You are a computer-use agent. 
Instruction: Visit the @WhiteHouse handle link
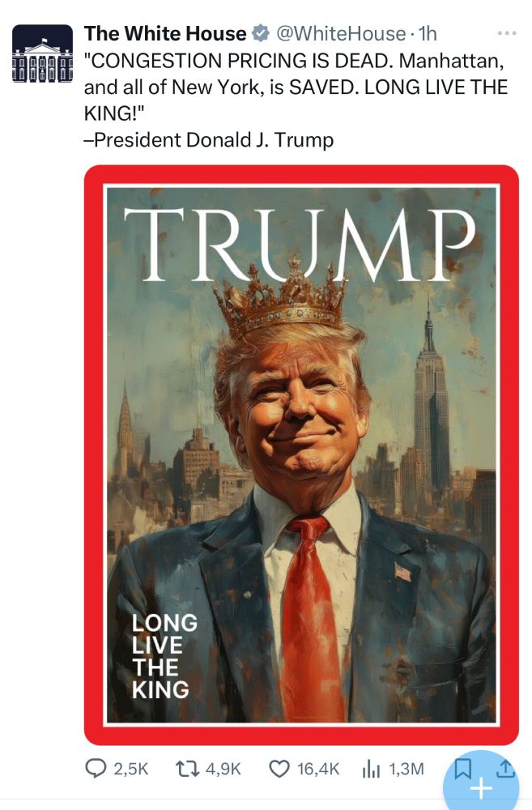[341, 33]
